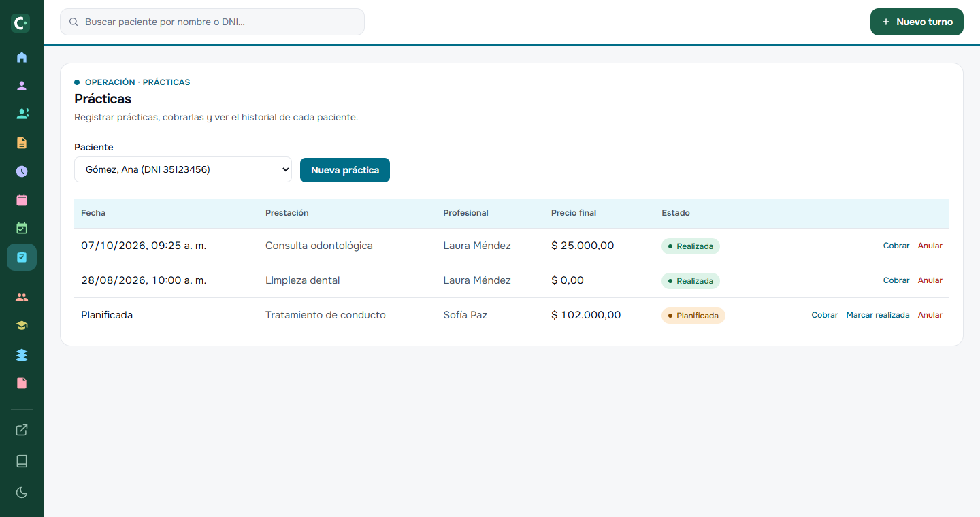Screen dimensions: 980x517
Task: Click Cobrar for Consulta odontológica
Action: coord(896,246)
